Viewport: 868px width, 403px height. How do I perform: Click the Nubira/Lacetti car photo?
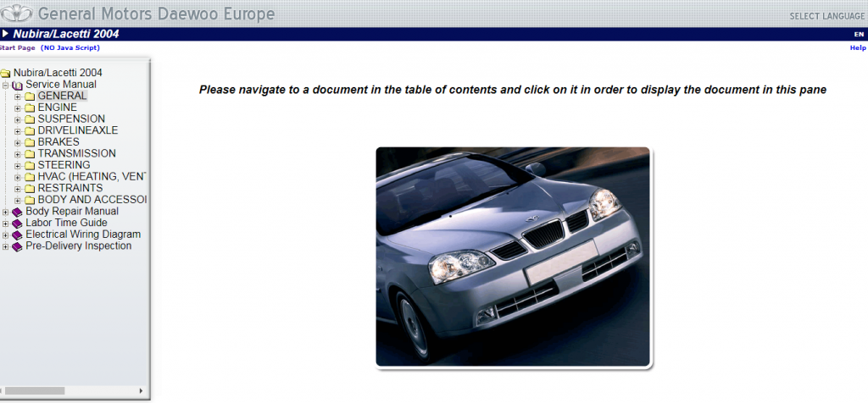click(513, 257)
